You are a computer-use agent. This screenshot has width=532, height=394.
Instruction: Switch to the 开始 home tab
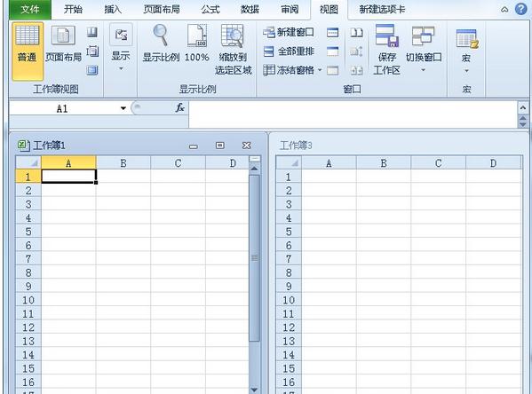[x=73, y=10]
